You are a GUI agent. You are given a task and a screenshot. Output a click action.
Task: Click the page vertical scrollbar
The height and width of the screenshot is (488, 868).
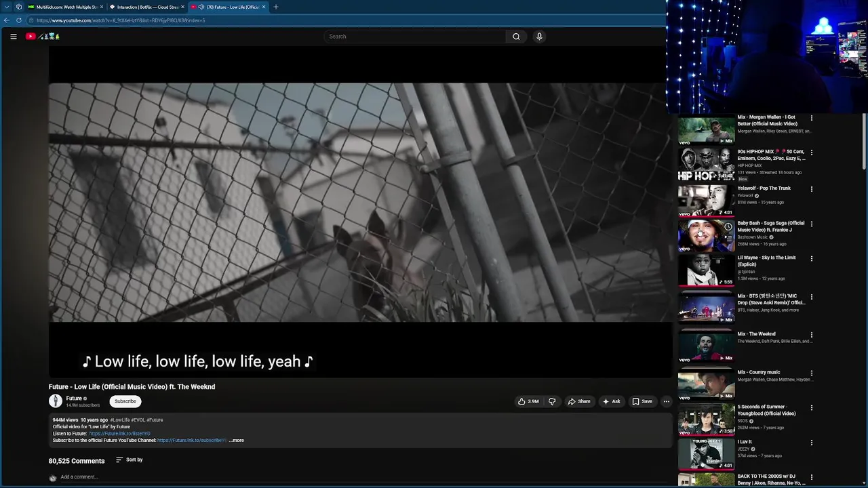(864, 142)
